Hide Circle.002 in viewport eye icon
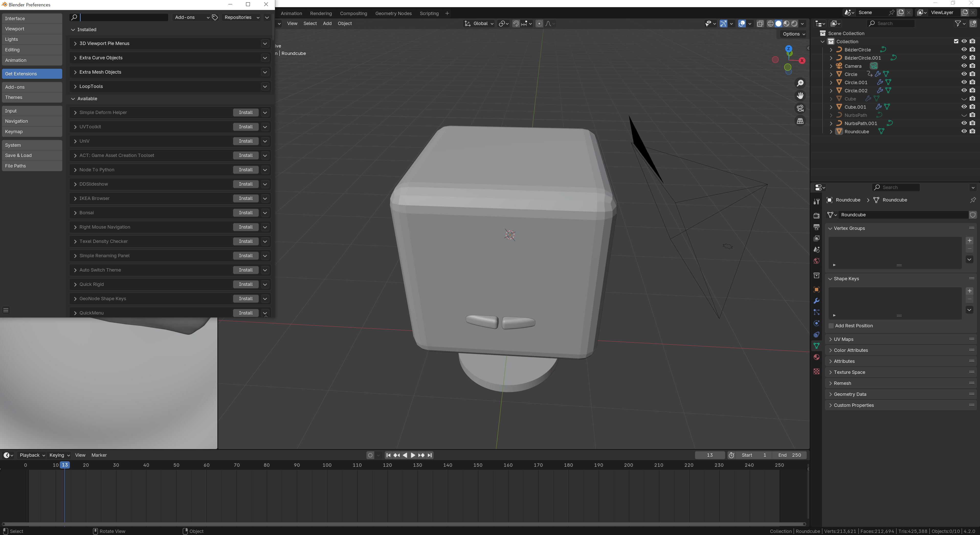 964,91
